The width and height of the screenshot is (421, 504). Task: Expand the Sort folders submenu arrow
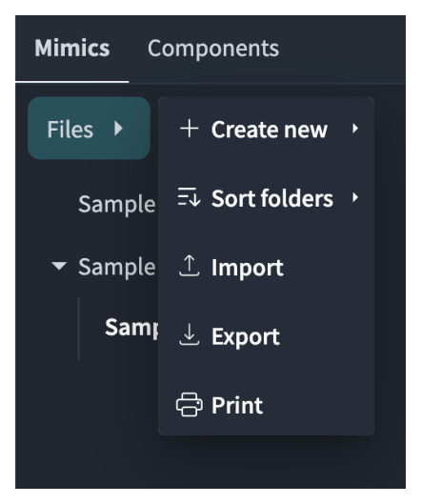pos(355,197)
